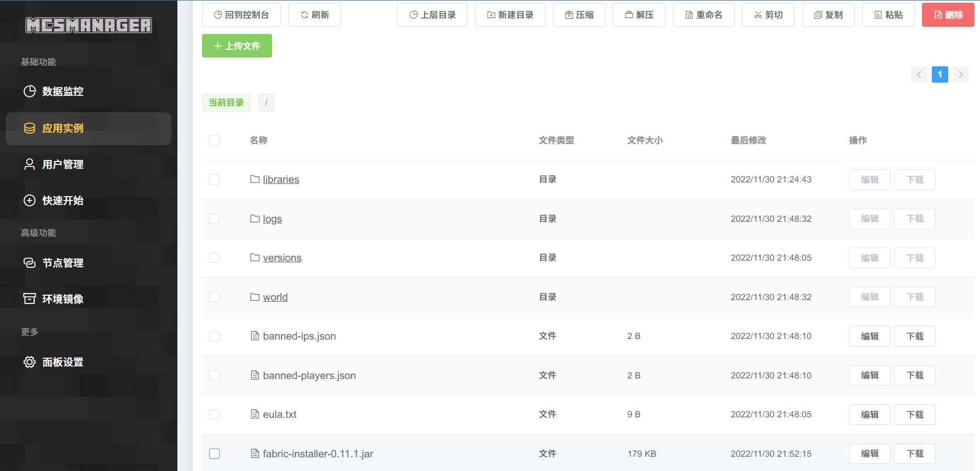Click the 刷新 refresh button
Image resolution: width=980 pixels, height=471 pixels.
click(315, 15)
